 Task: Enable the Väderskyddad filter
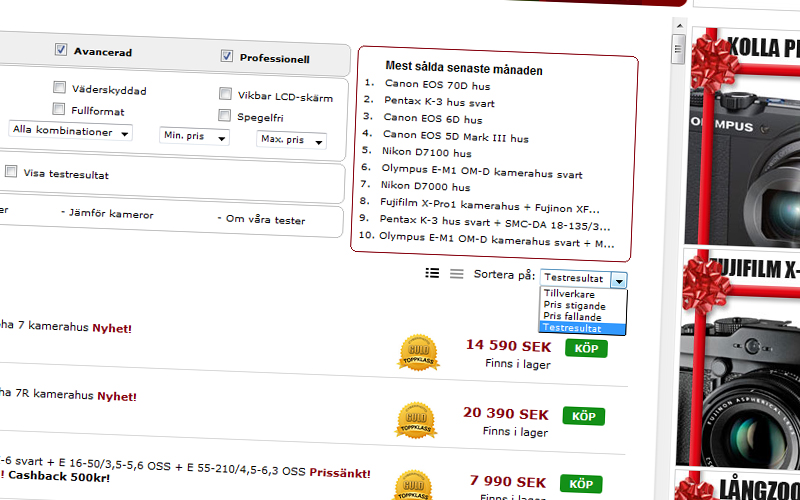[59, 88]
